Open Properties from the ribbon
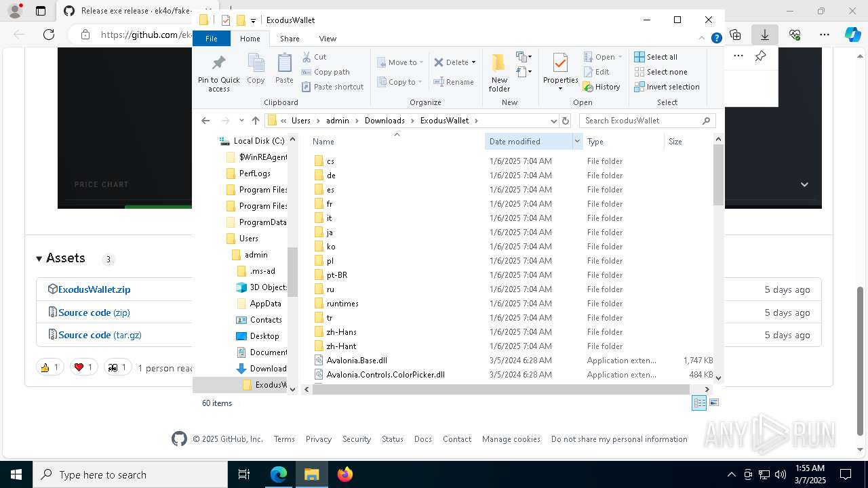 coord(560,73)
